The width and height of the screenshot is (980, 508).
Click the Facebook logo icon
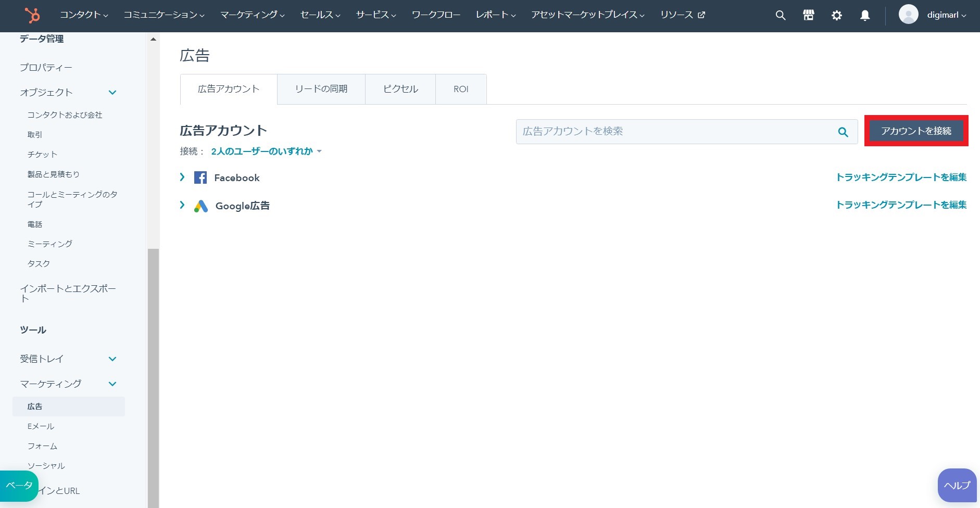(200, 177)
